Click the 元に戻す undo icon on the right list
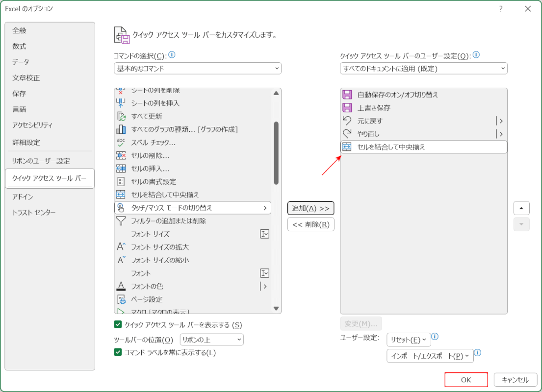This screenshot has width=542, height=392. click(346, 121)
